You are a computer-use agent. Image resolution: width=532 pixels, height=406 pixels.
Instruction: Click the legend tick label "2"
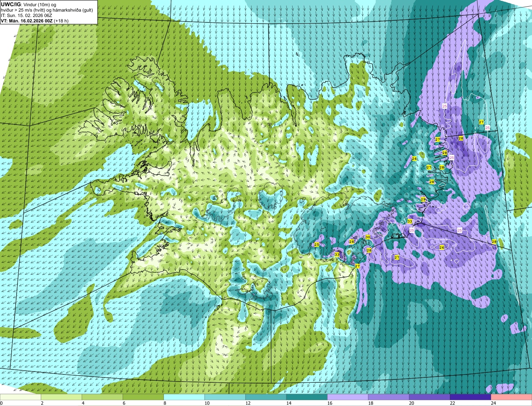42,403
